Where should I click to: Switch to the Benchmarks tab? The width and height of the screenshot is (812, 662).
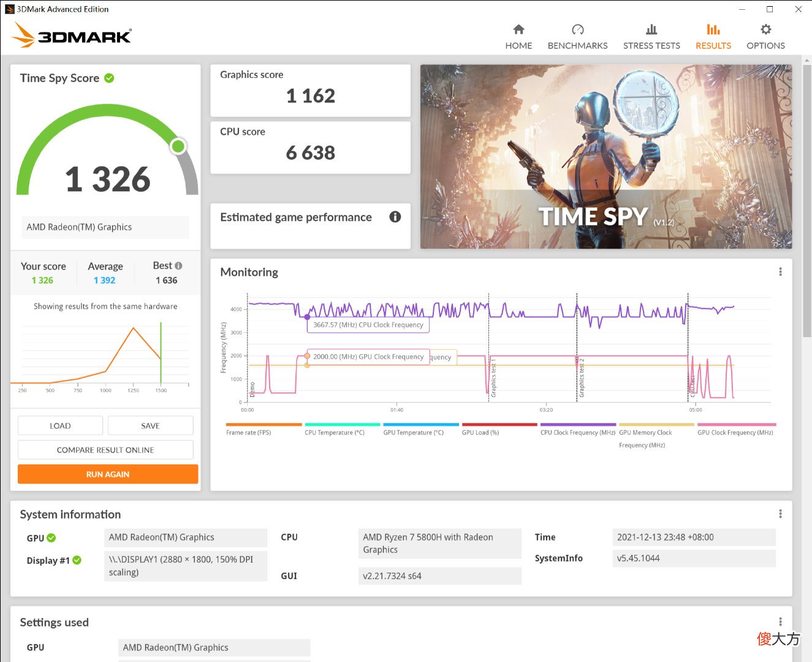(577, 37)
